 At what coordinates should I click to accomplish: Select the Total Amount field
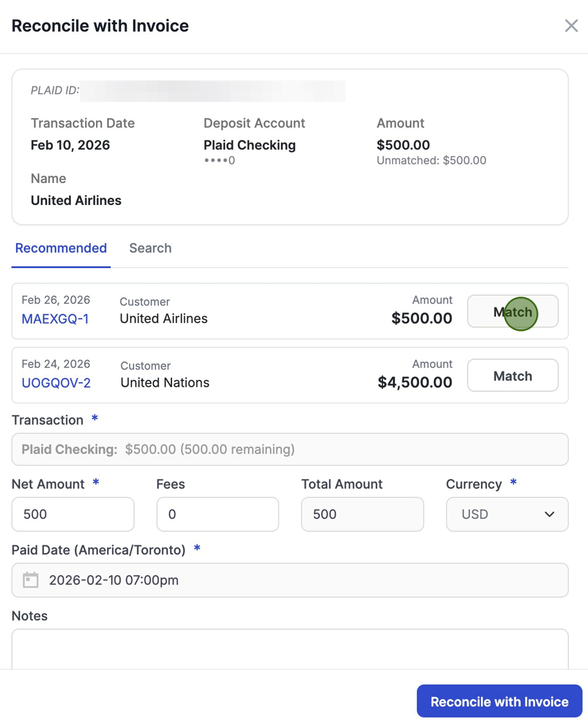pos(362,514)
